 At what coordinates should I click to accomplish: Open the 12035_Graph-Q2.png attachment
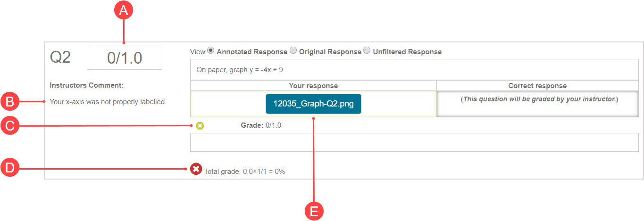(x=313, y=104)
